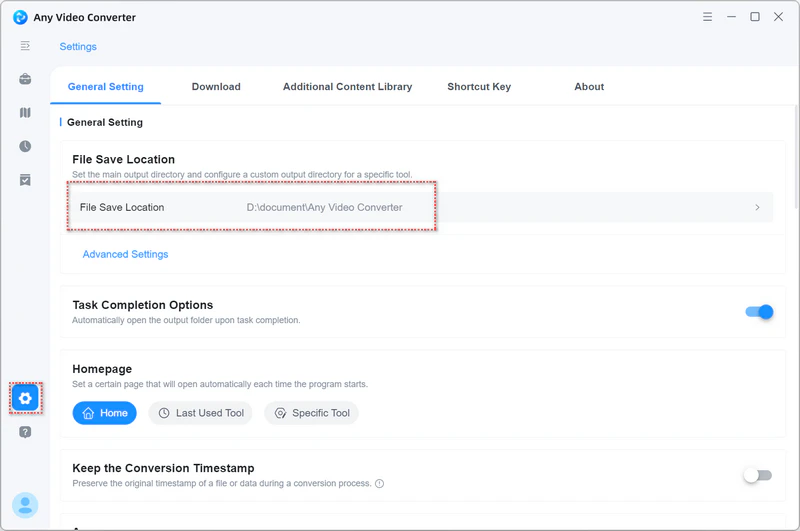Click the Keep the Conversion Timestamp heading
Image resolution: width=800 pixels, height=531 pixels.
tap(163, 468)
